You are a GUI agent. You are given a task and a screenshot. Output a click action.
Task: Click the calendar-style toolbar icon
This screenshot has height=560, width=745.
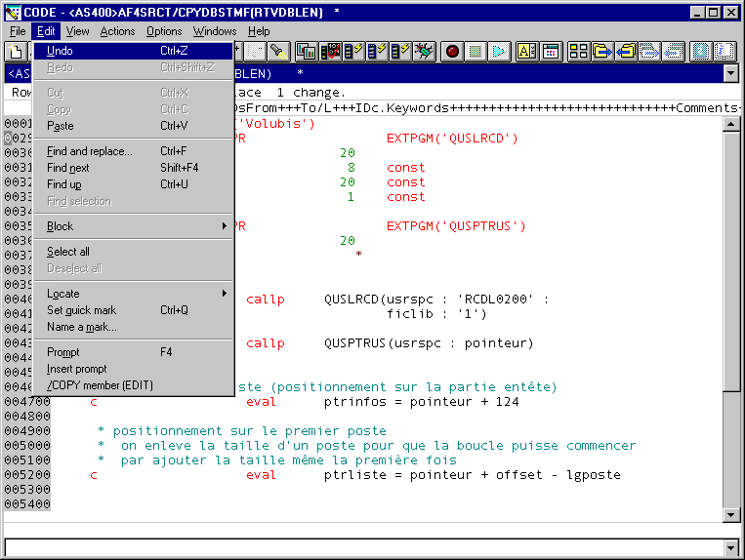(551, 52)
